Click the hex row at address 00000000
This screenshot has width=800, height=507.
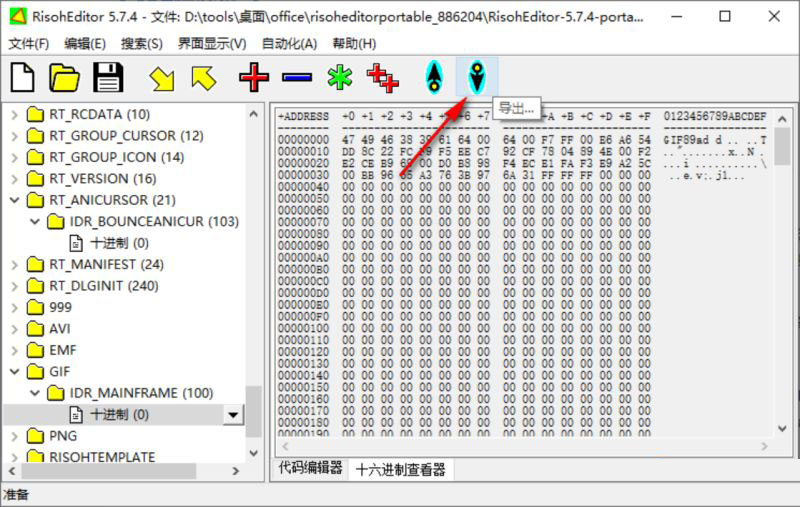(522, 139)
